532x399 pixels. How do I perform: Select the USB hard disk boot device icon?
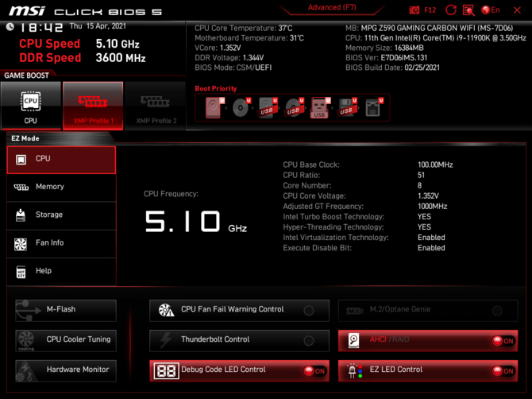point(268,107)
